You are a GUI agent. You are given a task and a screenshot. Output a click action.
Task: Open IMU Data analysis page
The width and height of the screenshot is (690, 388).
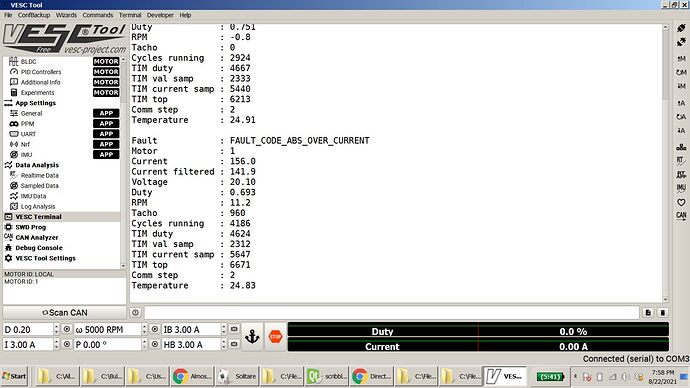click(62, 196)
